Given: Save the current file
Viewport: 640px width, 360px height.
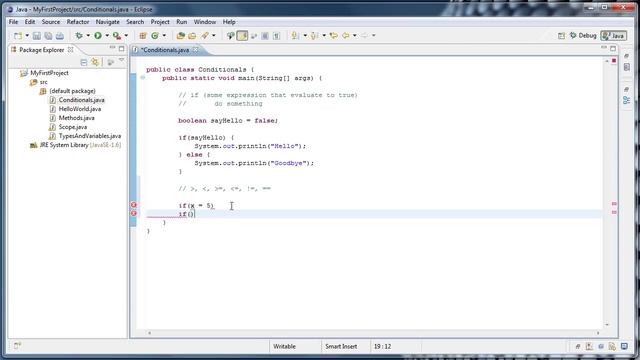Looking at the screenshot, I should point(37,36).
